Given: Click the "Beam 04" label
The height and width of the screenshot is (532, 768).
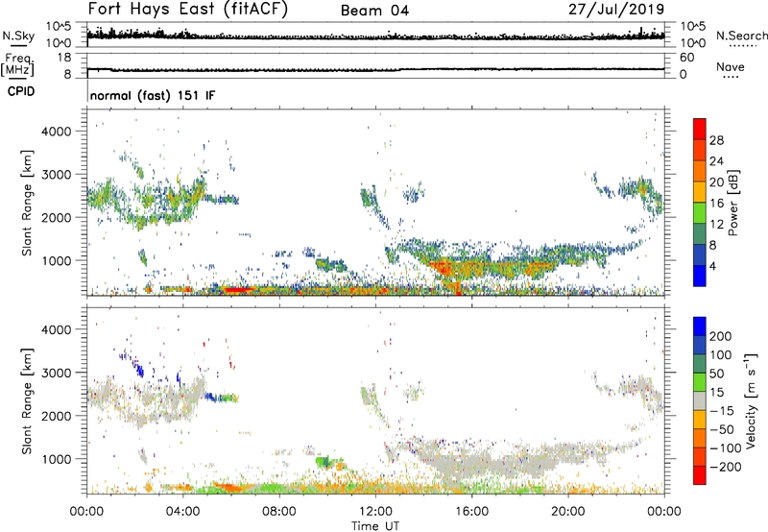Looking at the screenshot, I should pos(374,11).
